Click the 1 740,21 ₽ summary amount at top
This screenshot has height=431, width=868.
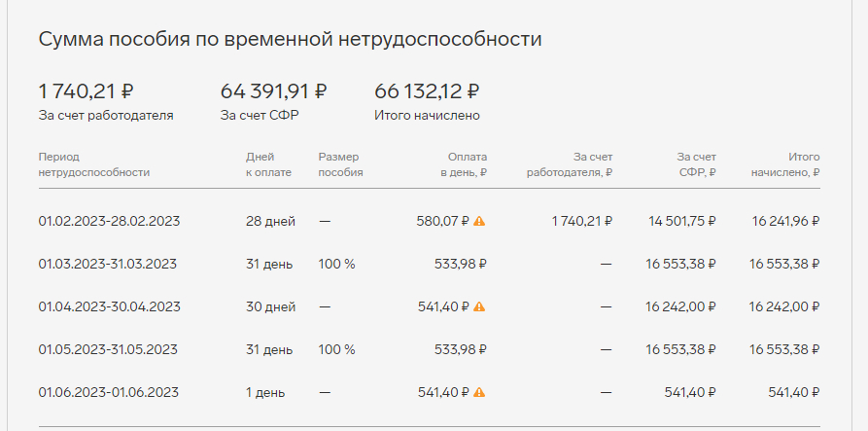86,92
